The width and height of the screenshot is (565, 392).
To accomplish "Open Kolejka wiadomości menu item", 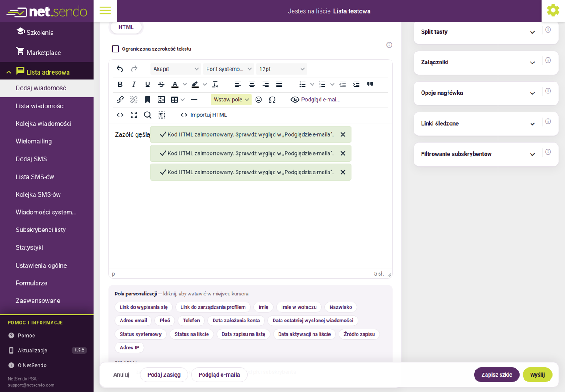I will tap(43, 123).
